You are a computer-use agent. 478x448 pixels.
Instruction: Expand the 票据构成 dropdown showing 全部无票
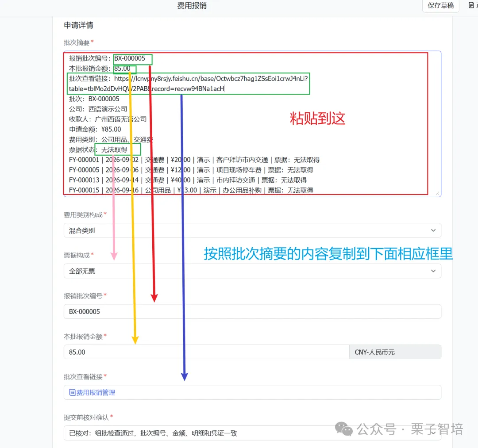pyautogui.click(x=252, y=271)
